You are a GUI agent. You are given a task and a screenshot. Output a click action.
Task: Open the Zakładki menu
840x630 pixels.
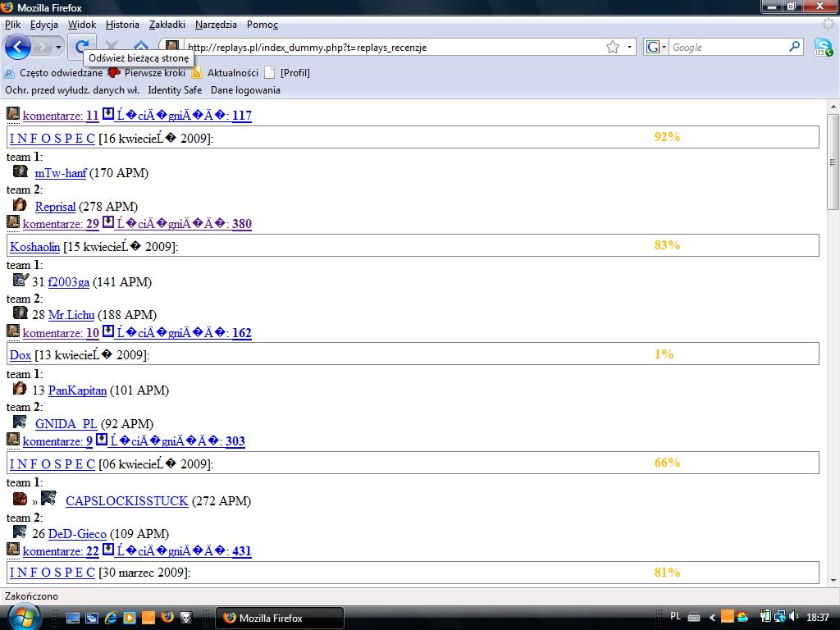167,25
